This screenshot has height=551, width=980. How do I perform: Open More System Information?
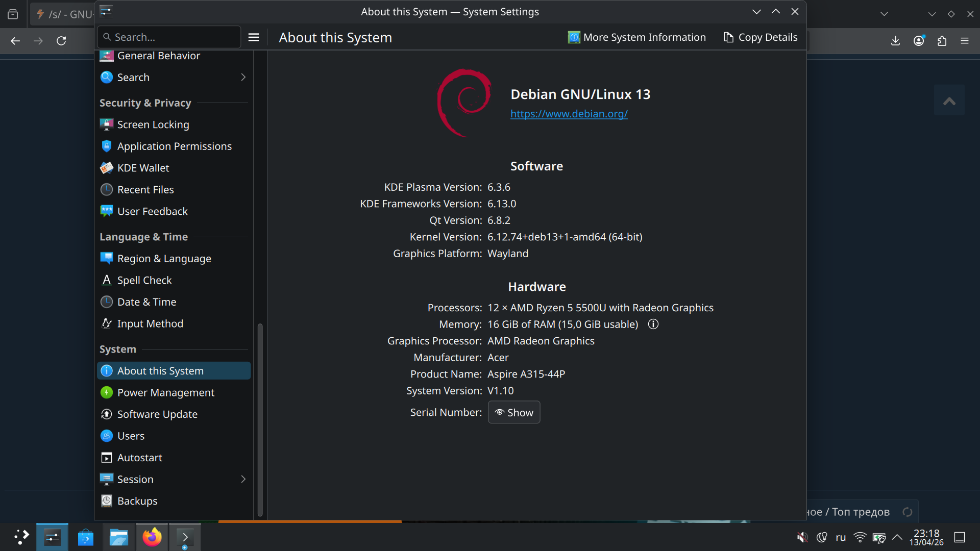[637, 37]
